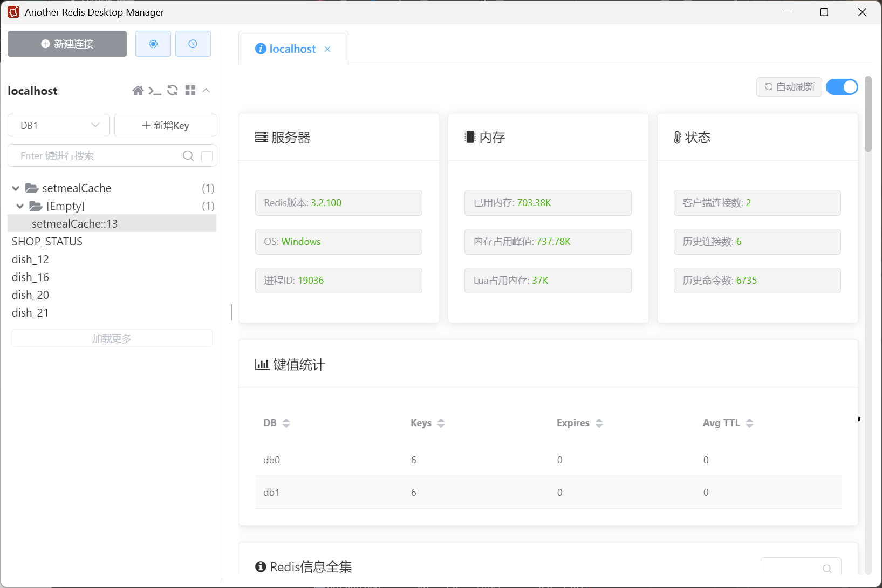The image size is (882, 588).
Task: Click the New Connection button
Action: pos(67,44)
